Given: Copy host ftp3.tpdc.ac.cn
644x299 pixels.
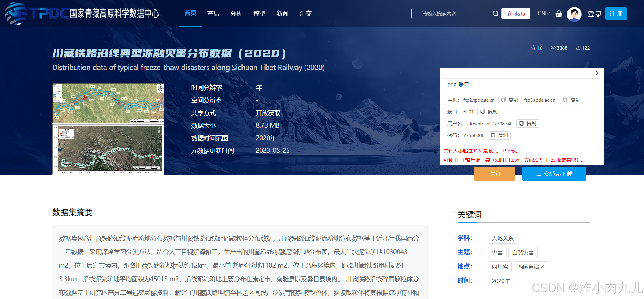Looking at the screenshot, I should [x=572, y=100].
